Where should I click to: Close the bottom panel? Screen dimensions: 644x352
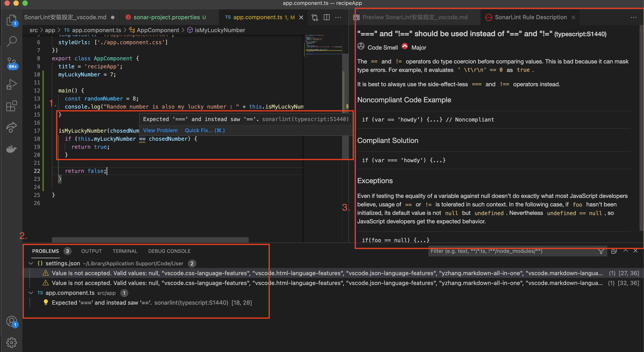636,251
